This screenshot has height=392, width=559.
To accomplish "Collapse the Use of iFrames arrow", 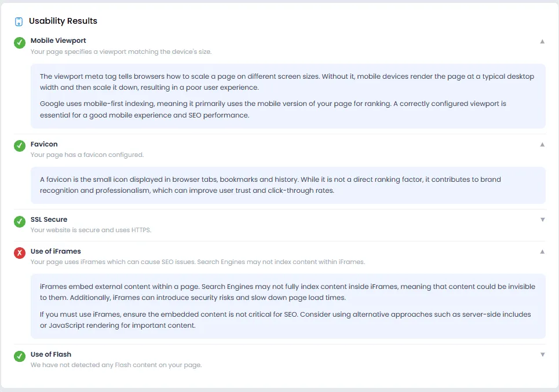I will click(x=542, y=251).
